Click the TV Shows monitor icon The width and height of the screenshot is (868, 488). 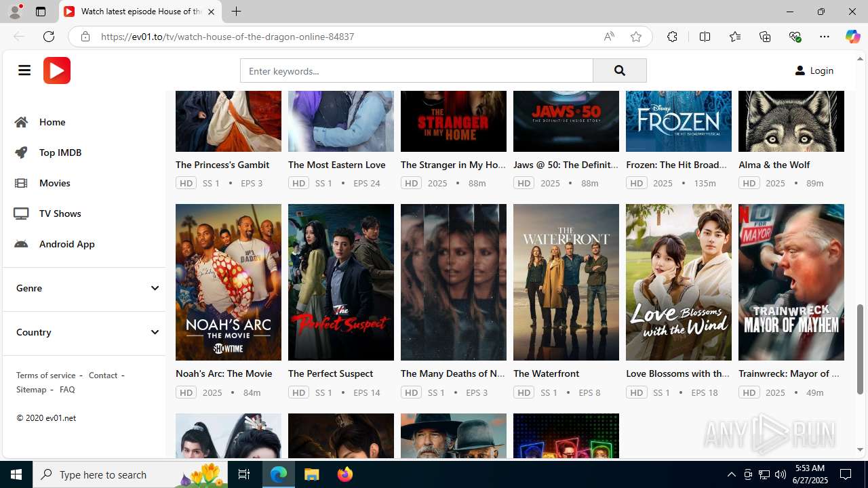(x=21, y=213)
